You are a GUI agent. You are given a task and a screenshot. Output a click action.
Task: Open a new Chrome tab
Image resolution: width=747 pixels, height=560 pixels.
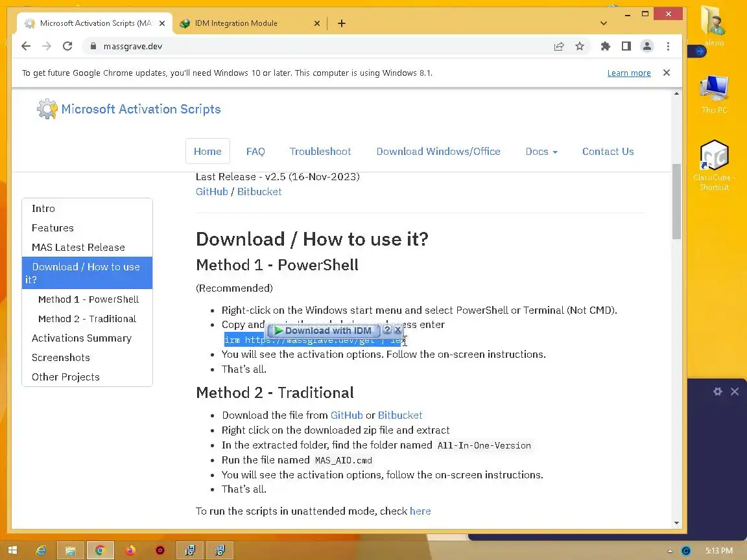click(342, 23)
